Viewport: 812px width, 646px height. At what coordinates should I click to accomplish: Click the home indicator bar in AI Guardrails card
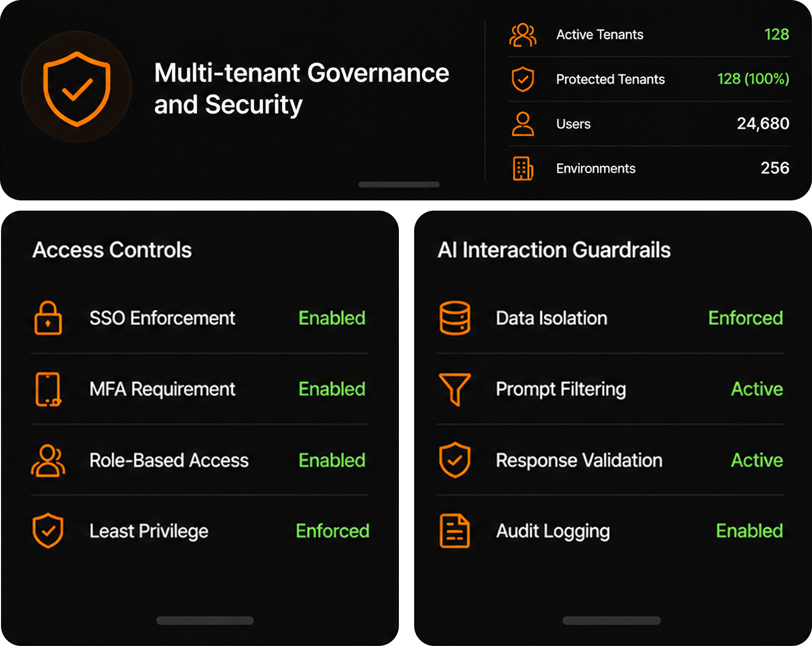[x=612, y=621]
